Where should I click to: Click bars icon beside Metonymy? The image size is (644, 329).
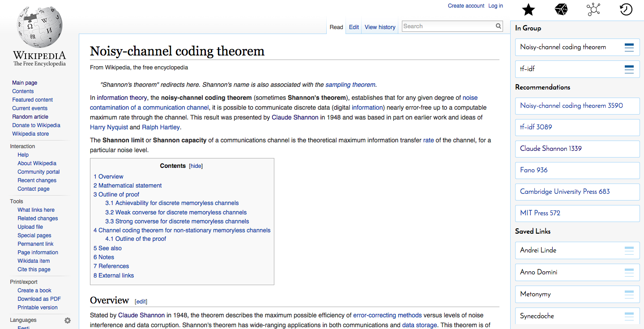pyautogui.click(x=629, y=294)
